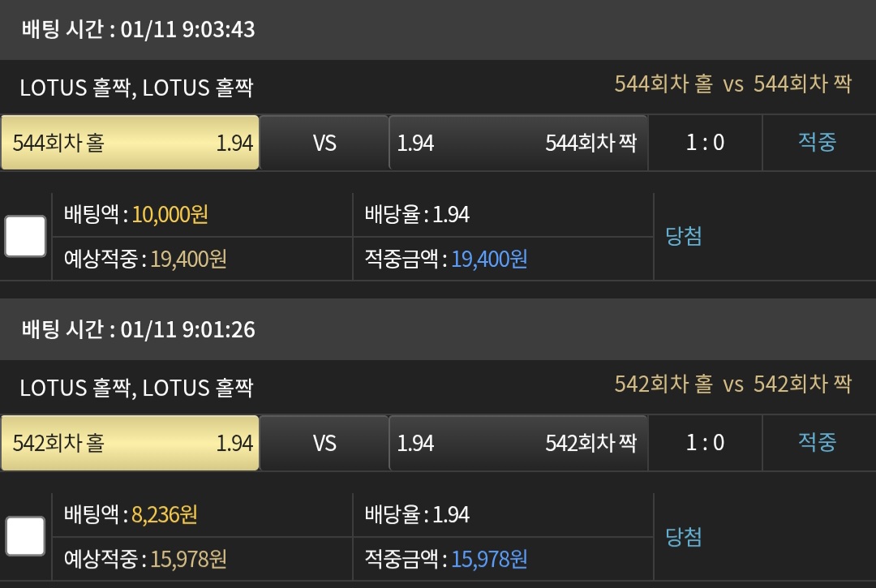Viewport: 876px width, 588px height.
Task: Click the VS button in 542회차 row
Action: [x=324, y=443]
